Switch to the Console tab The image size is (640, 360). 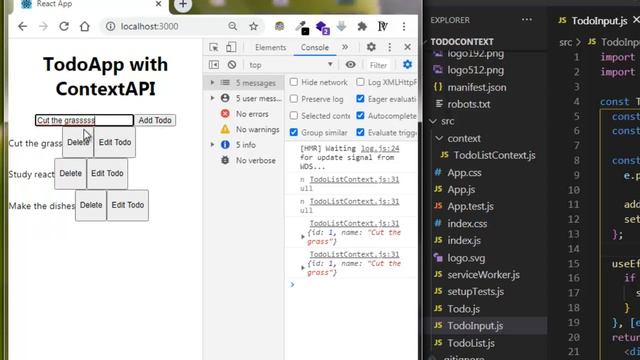[315, 47]
